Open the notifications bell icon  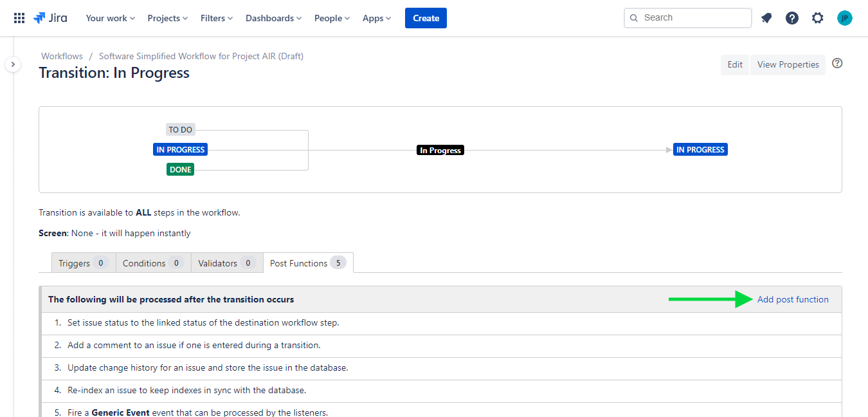click(766, 18)
